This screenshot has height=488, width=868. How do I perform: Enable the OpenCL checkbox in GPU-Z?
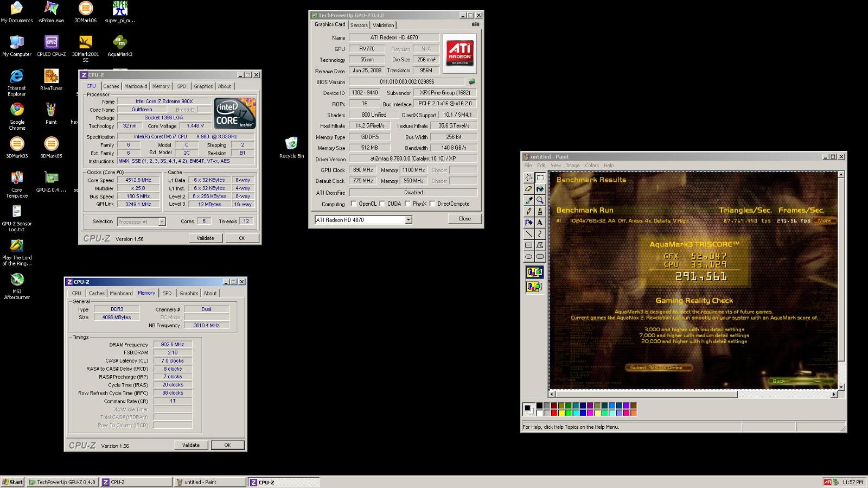click(354, 204)
